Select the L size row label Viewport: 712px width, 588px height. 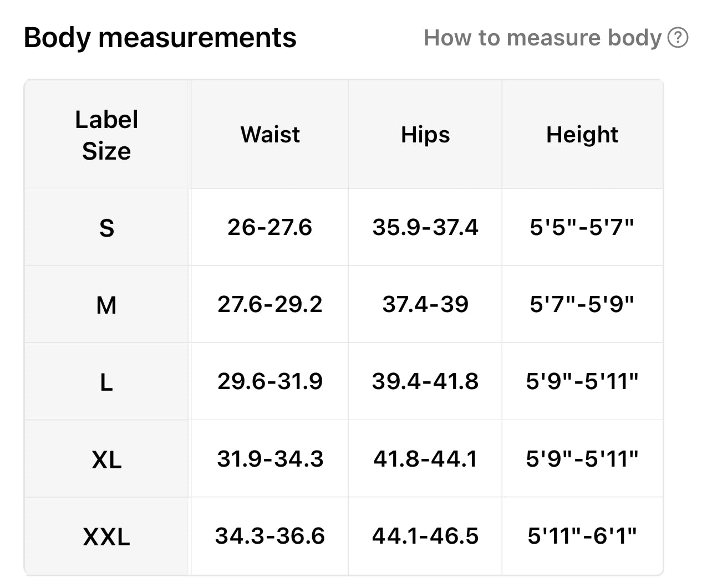(106, 382)
